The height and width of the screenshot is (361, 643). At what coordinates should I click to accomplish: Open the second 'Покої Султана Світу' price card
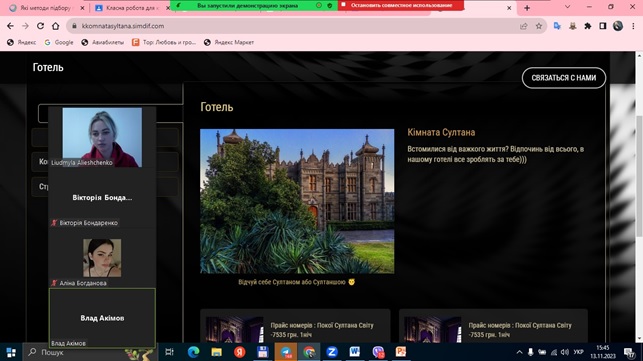click(x=493, y=326)
